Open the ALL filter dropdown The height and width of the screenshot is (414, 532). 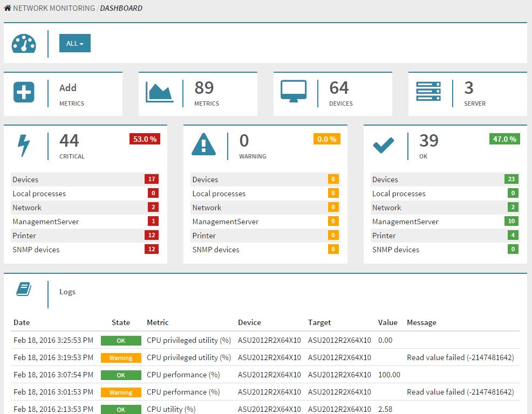74,43
